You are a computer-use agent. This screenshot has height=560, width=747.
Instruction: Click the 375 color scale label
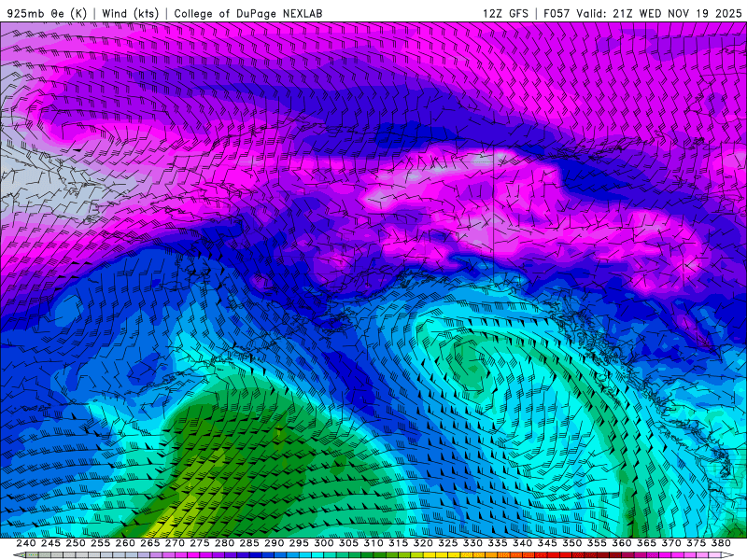[x=696, y=543]
